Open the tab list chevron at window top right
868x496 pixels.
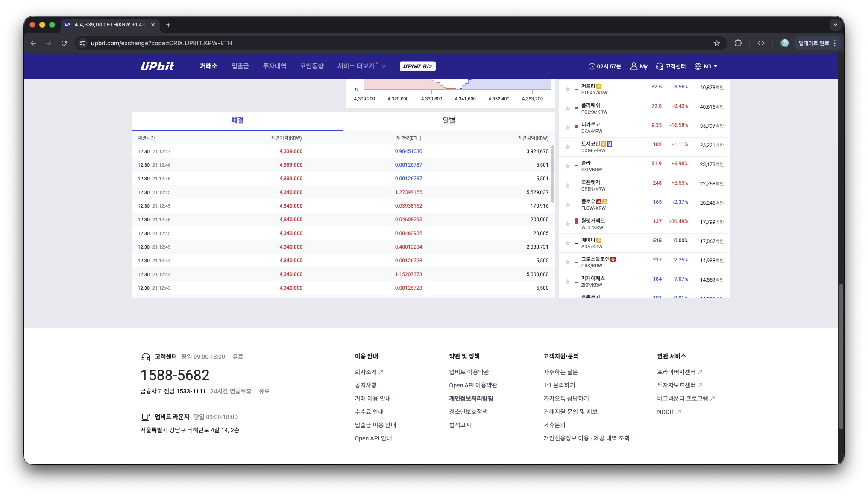pyautogui.click(x=836, y=25)
